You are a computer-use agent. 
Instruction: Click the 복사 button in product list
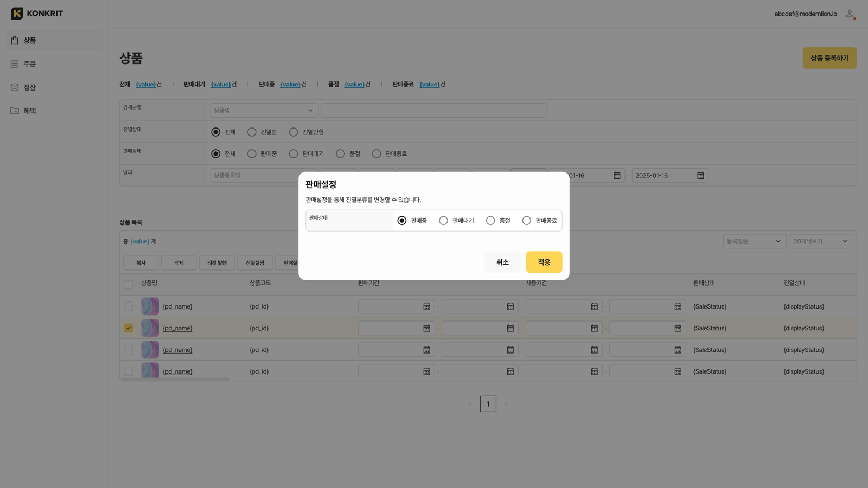pyautogui.click(x=141, y=263)
